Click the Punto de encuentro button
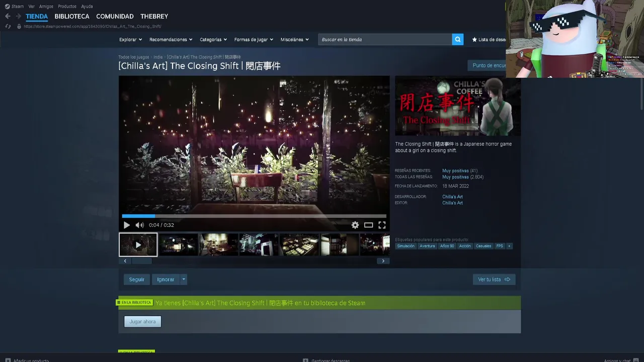Viewport: 644px width, 362px height. click(488, 65)
